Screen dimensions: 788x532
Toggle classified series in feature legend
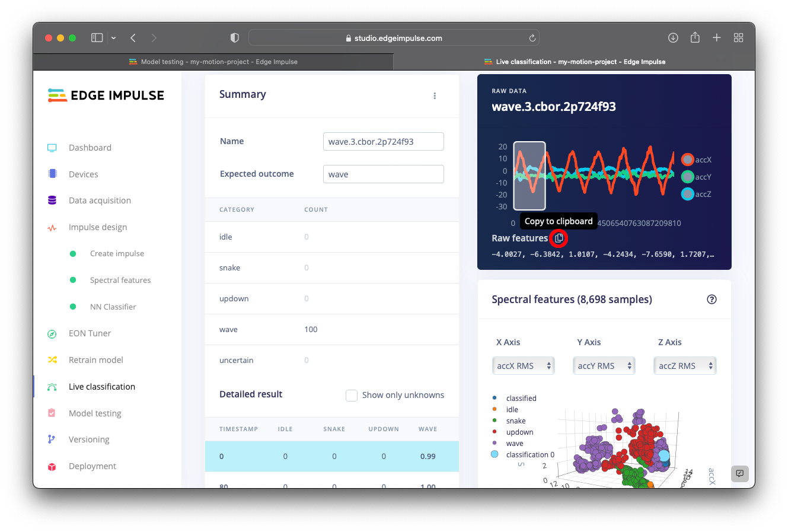514,398
